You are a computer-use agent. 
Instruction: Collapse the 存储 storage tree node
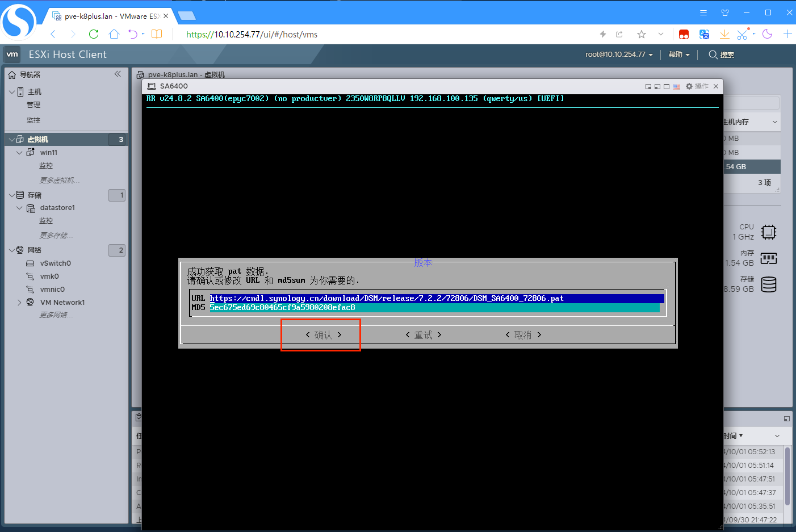(x=12, y=195)
